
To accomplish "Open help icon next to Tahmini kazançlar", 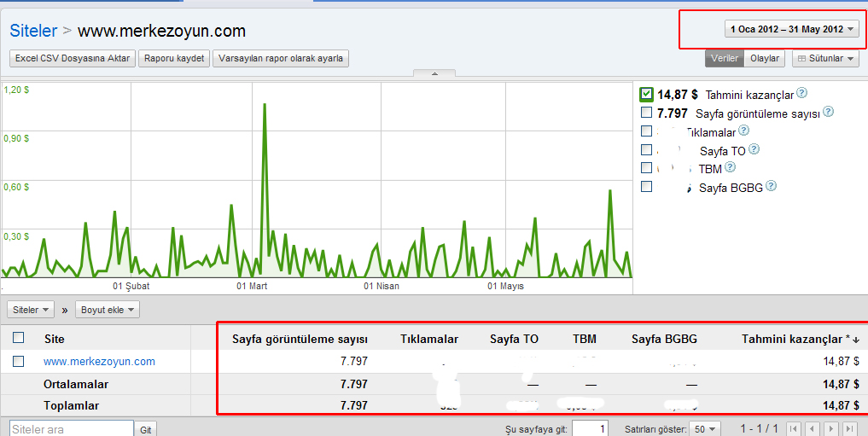I will click(801, 94).
